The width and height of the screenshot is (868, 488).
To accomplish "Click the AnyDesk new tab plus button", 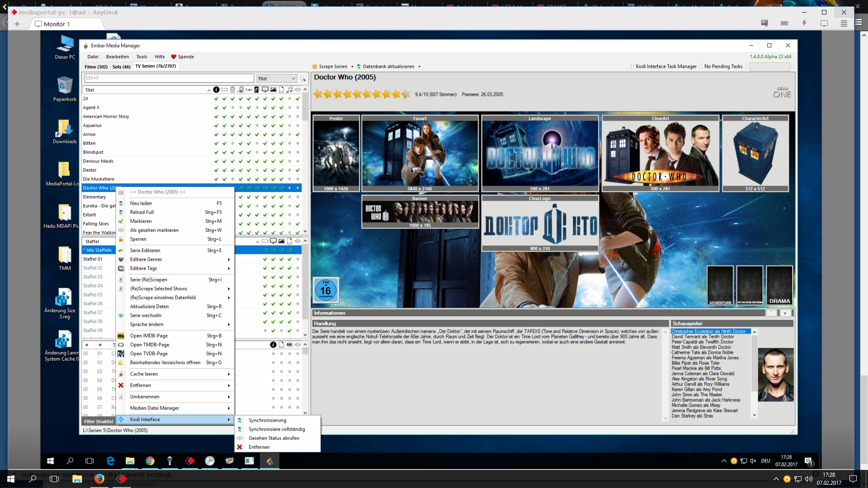I will tap(17, 24).
